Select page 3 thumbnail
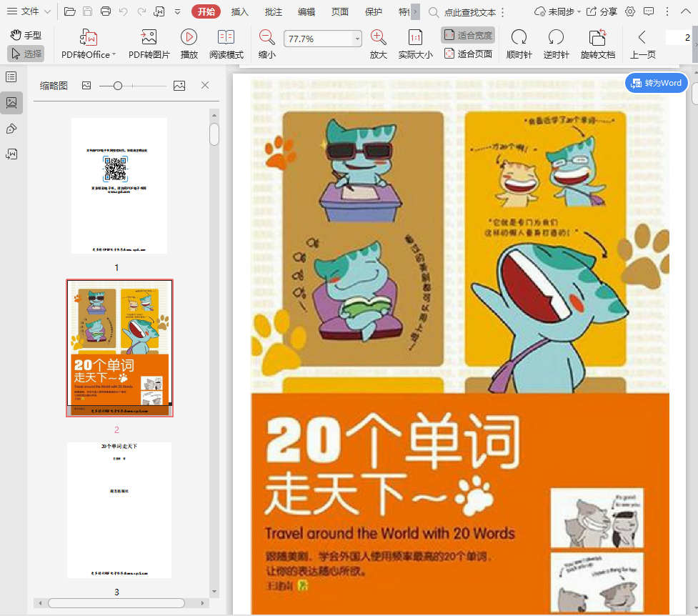The height and width of the screenshot is (616, 698). 119,510
